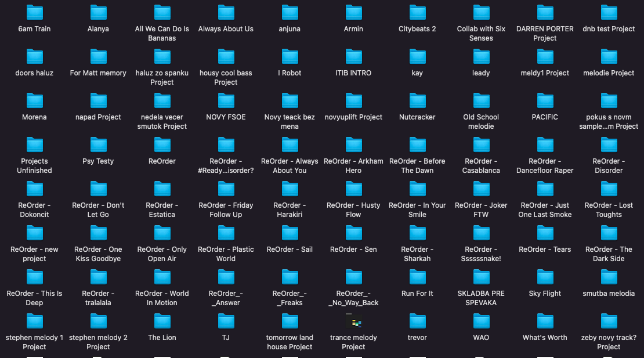Click the 'Old School melodie' label
The image size is (644, 358).
(x=482, y=121)
